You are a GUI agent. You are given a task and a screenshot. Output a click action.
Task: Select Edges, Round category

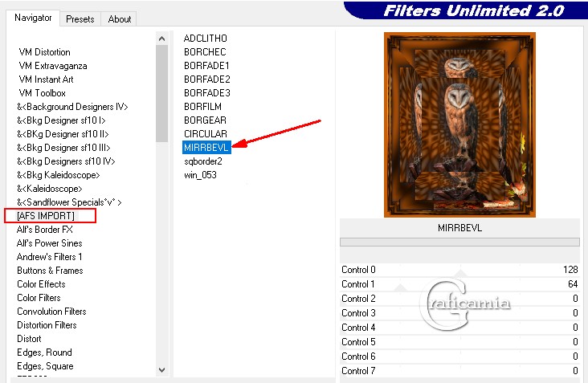click(44, 352)
